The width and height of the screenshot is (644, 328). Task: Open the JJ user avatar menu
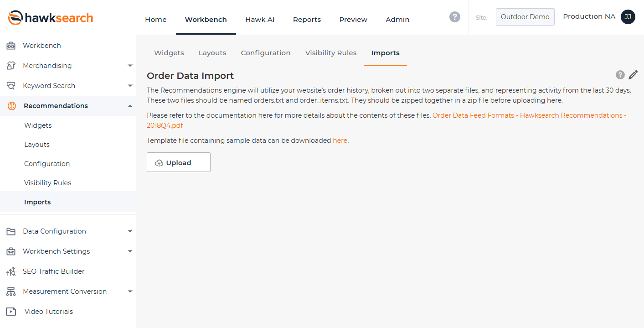point(628,17)
